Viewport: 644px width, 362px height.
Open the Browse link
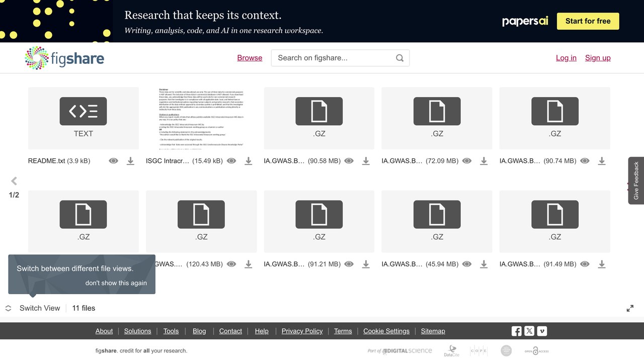[x=250, y=58]
